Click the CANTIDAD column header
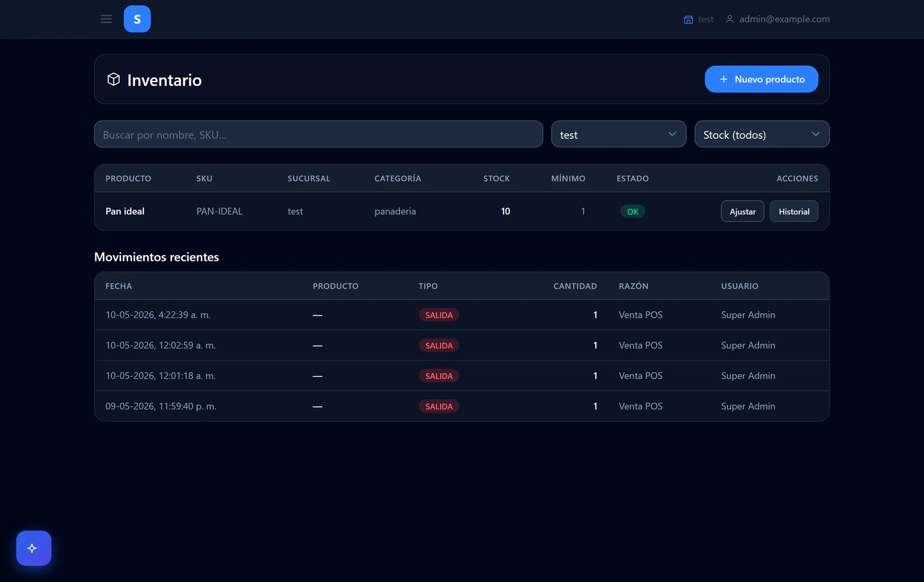 pos(575,286)
